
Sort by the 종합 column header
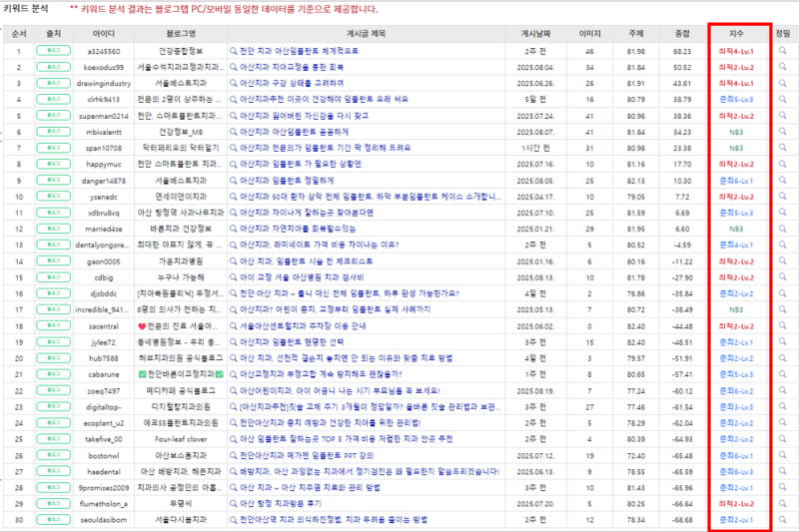click(682, 34)
